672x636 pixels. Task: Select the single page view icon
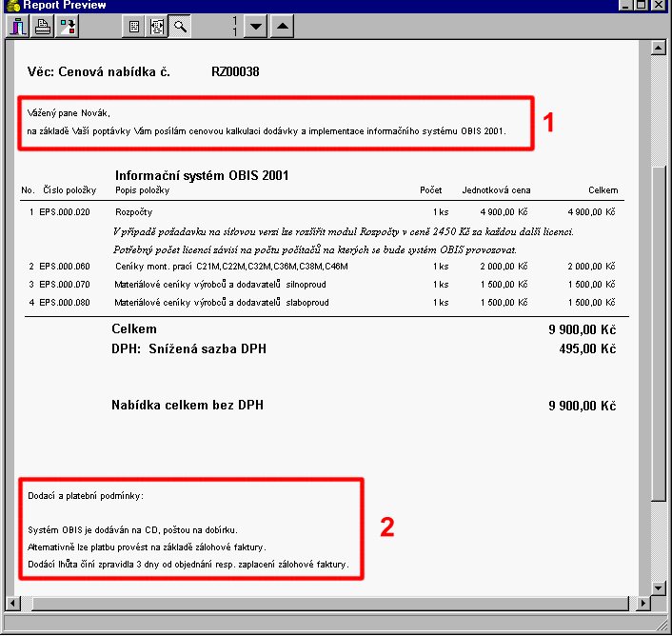tap(133, 27)
